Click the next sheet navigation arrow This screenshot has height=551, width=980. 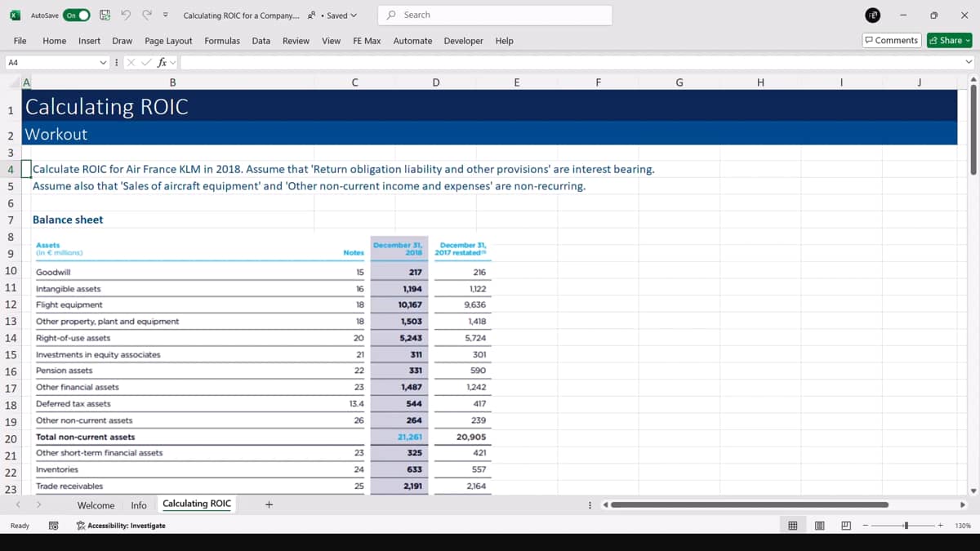(x=38, y=504)
